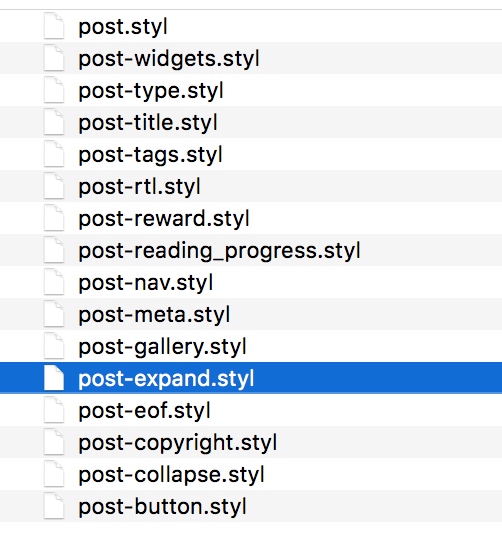The image size is (502, 550).
Task: Select the post-widgets.styl file name
Action: point(169,59)
